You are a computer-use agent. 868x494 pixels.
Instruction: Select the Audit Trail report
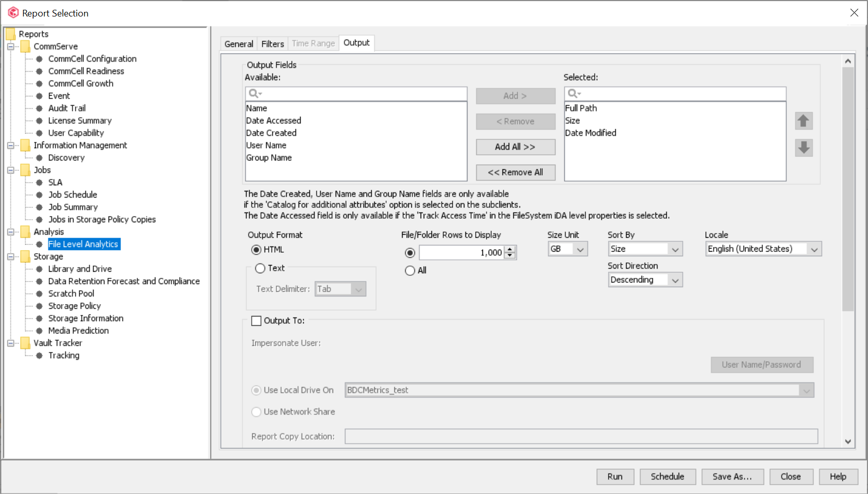pyautogui.click(x=67, y=108)
